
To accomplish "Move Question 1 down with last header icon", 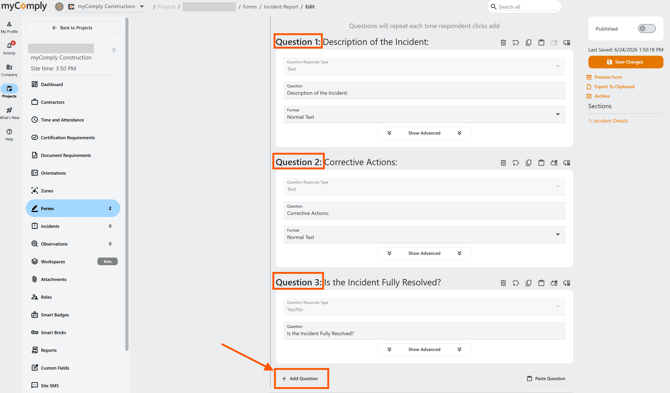I will [x=567, y=43].
